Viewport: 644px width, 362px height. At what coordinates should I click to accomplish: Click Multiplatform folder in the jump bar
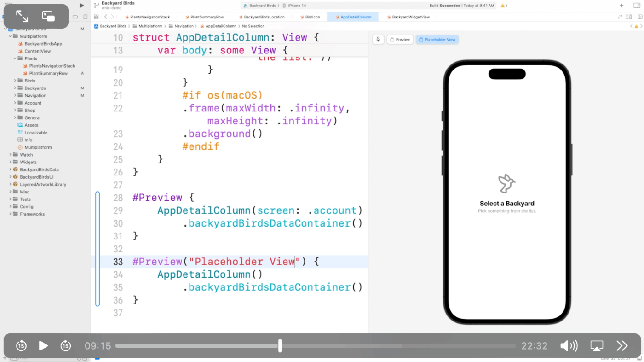[147, 26]
